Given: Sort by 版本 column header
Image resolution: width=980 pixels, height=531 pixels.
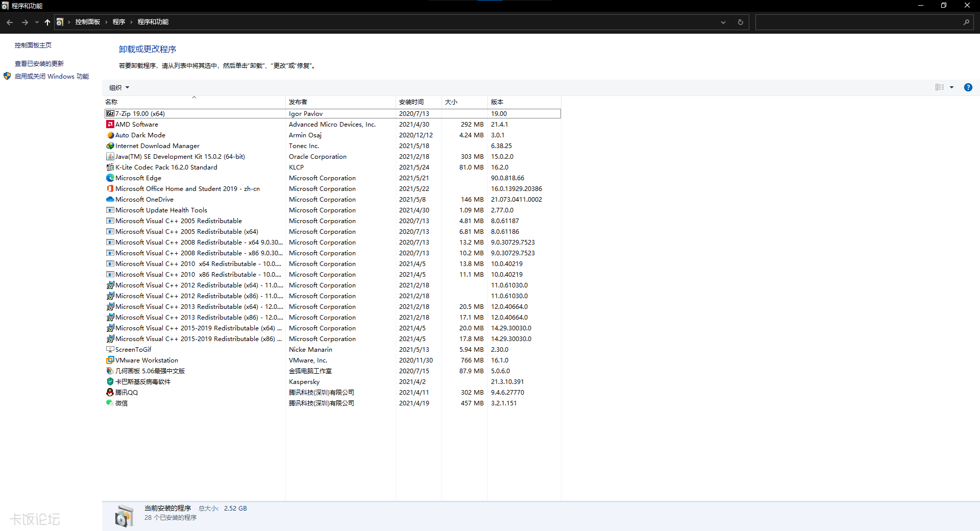Looking at the screenshot, I should 524,102.
